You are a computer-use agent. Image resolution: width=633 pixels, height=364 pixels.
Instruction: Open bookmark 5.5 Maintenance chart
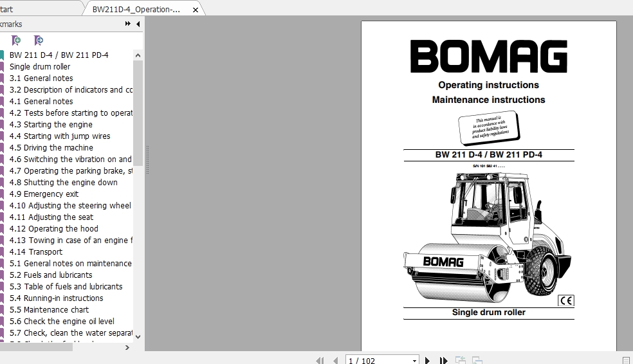[49, 310]
